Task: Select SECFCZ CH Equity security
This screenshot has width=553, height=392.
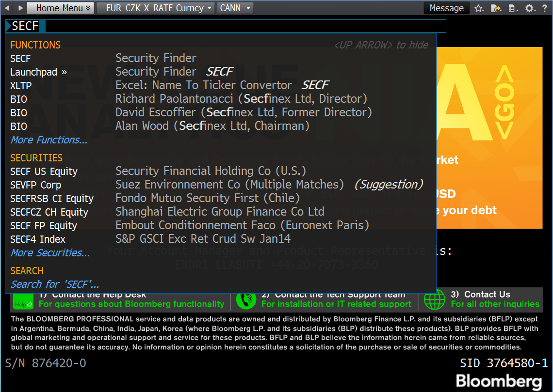Action: pos(221,212)
